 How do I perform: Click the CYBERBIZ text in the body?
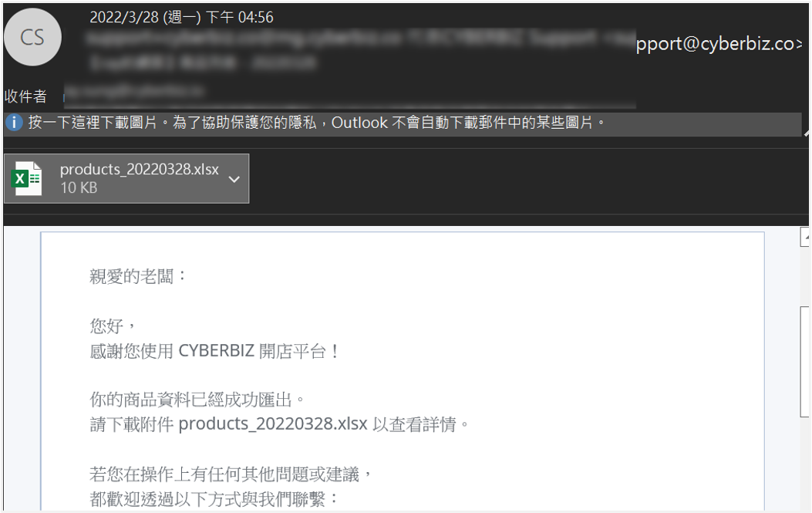click(217, 351)
